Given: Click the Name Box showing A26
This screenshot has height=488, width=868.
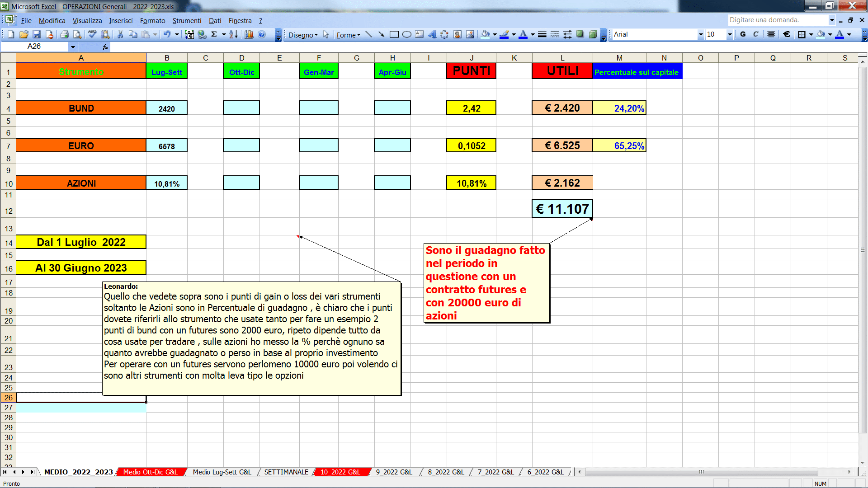Looking at the screenshot, I should pos(34,47).
